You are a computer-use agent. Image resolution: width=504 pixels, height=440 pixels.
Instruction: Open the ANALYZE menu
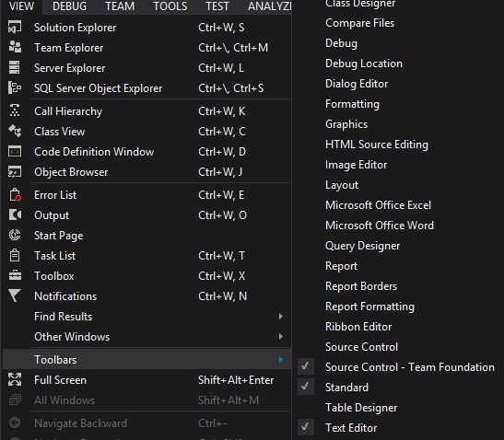[269, 6]
